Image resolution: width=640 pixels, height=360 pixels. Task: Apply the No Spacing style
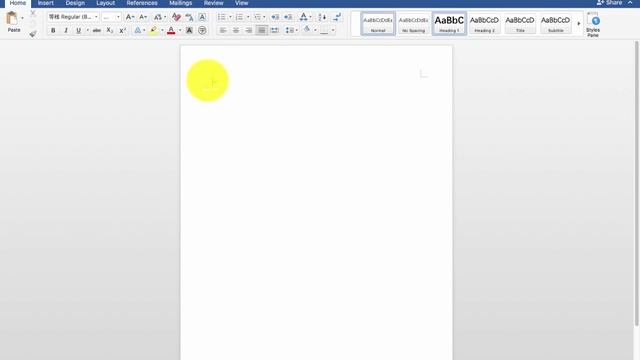[413, 24]
